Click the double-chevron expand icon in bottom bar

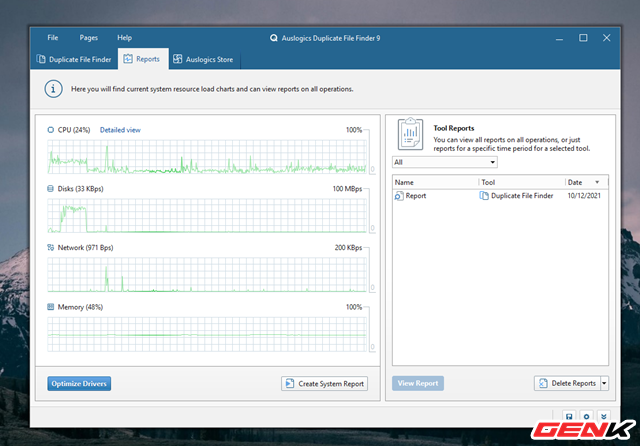604,416
